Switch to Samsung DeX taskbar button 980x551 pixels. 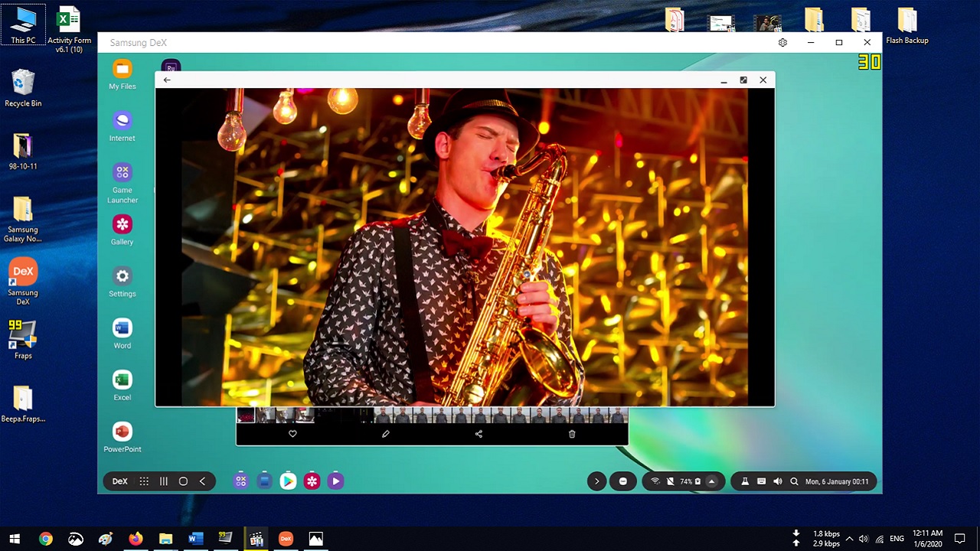click(286, 539)
